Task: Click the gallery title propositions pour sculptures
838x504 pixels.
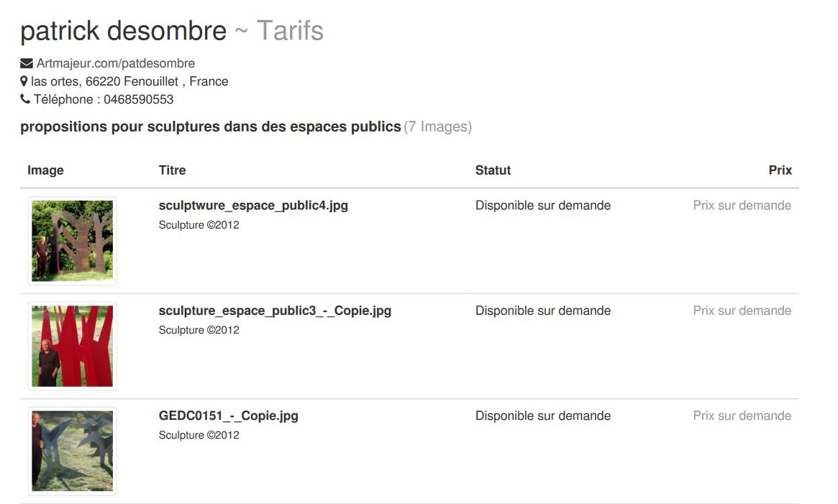Action: 211,127
